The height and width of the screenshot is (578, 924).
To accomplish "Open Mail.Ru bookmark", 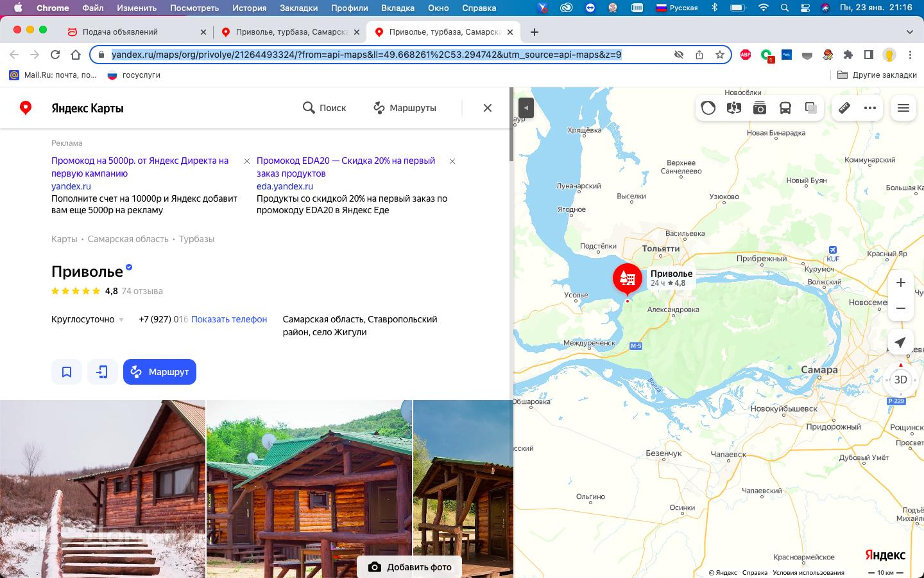I will (53, 75).
